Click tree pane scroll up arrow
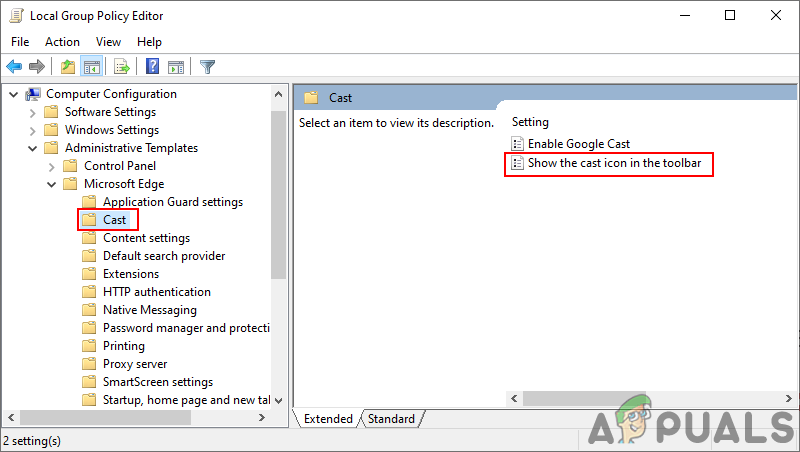This screenshot has height=452, width=800. click(279, 94)
